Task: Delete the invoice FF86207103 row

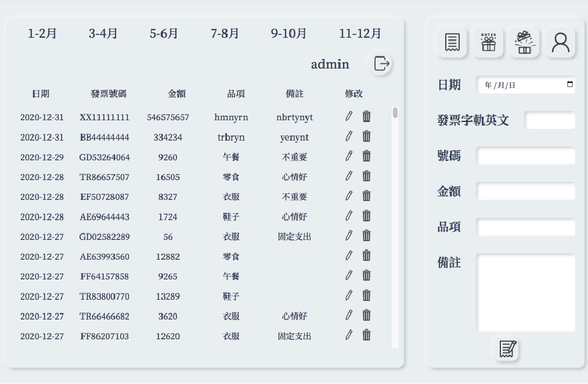Action: 366,335
